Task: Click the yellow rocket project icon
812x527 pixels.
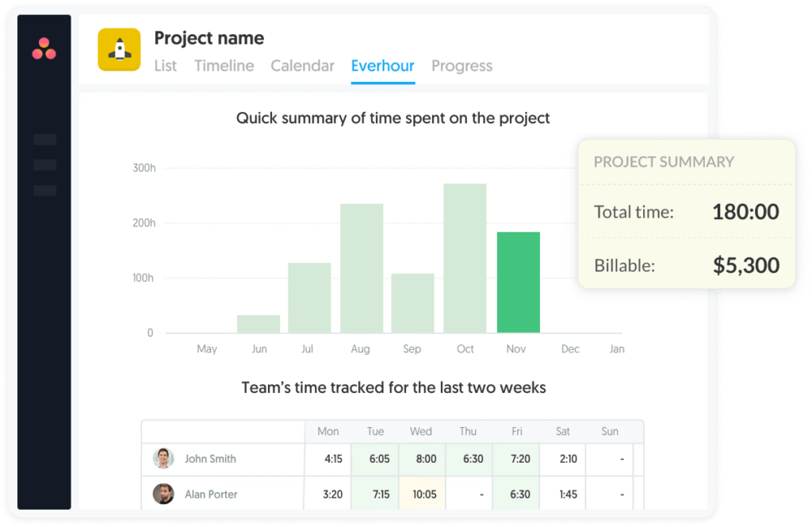Action: point(119,49)
